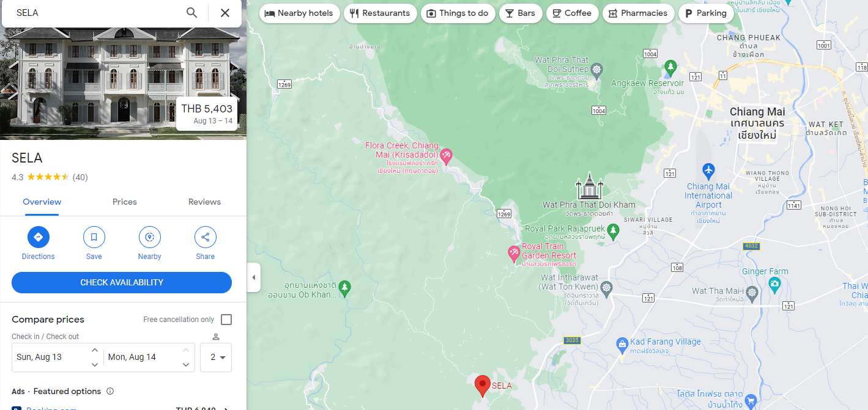
Task: Switch to the Prices tab
Action: [x=125, y=202]
